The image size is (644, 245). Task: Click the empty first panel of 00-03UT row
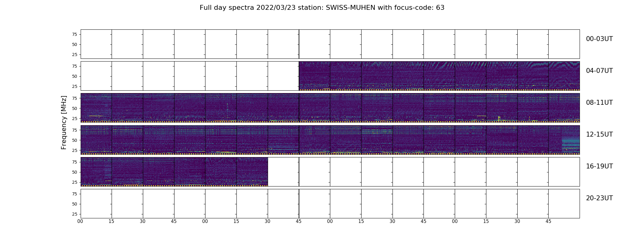click(x=96, y=44)
